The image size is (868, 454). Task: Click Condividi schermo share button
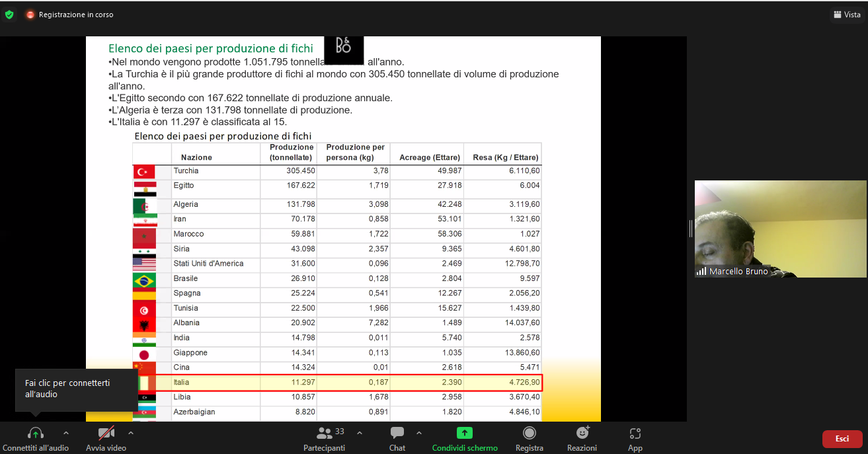tap(465, 439)
